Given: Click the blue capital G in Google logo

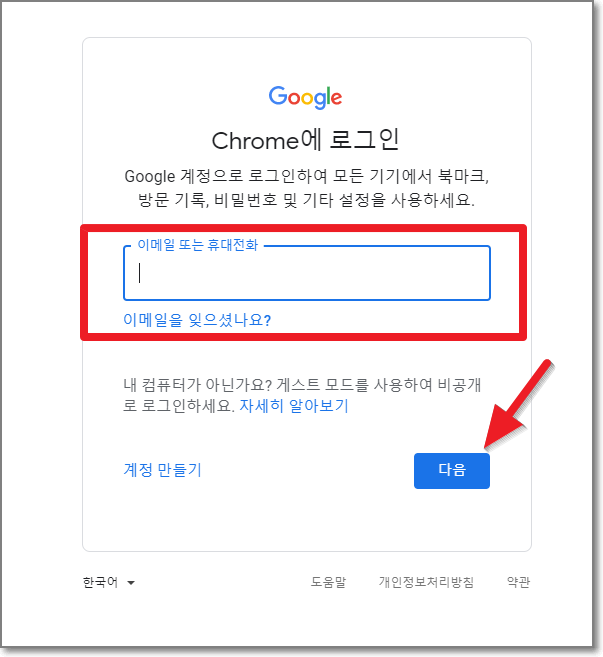Looking at the screenshot, I should pyautogui.click(x=278, y=96).
